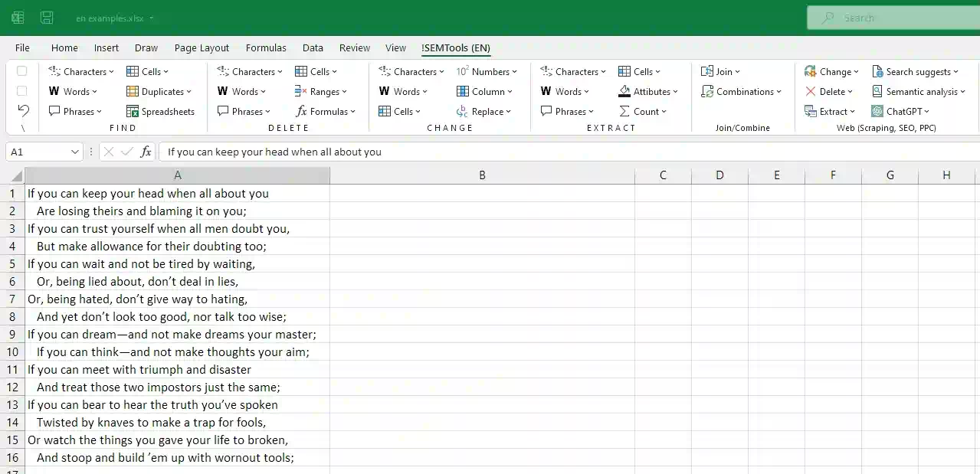Expand Change Words dropdown
The height and width of the screenshot is (474, 980).
point(425,92)
